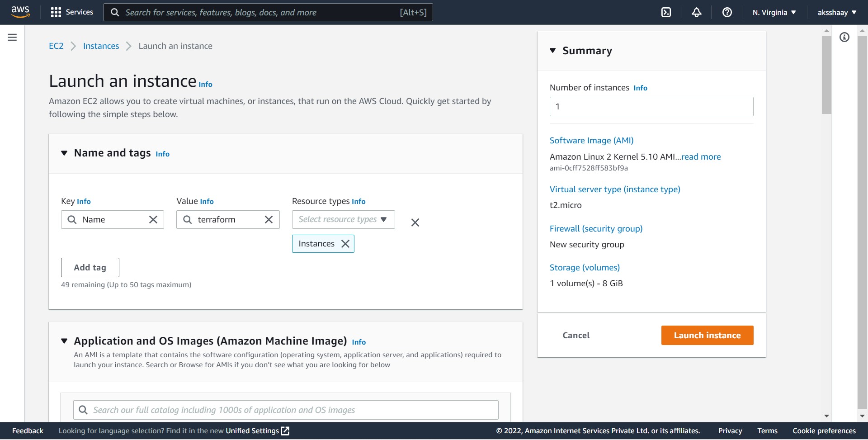
Task: Remove the Instances resource type chip
Action: click(x=345, y=243)
